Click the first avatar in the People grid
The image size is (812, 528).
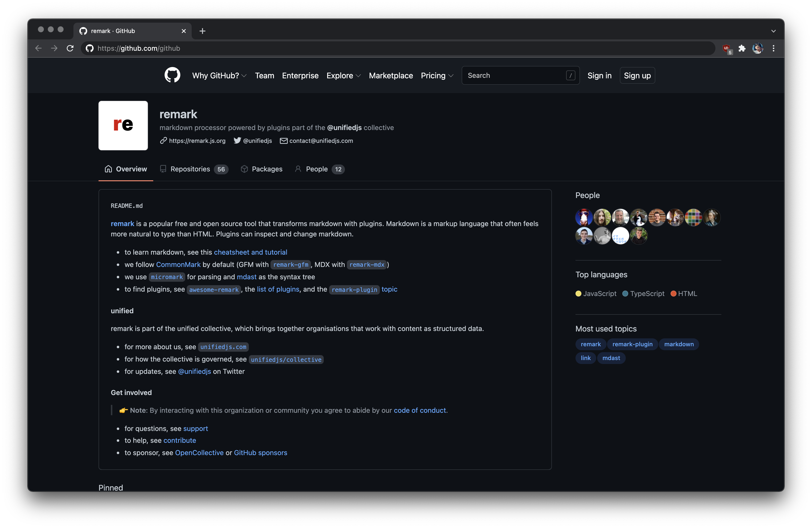[584, 217]
